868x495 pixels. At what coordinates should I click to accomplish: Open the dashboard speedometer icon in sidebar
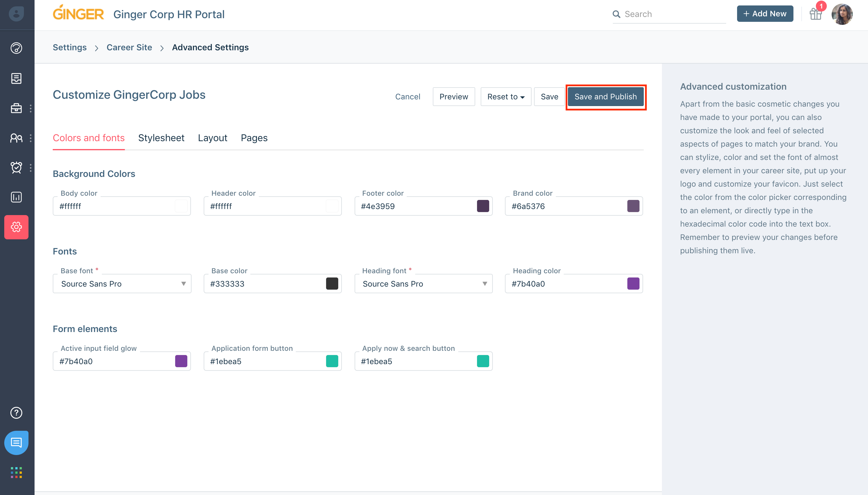[16, 48]
